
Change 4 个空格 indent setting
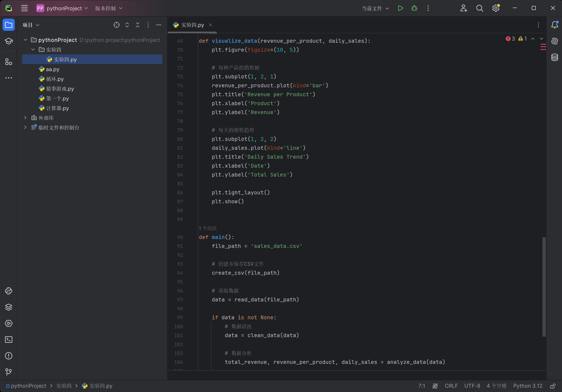tap(497, 386)
